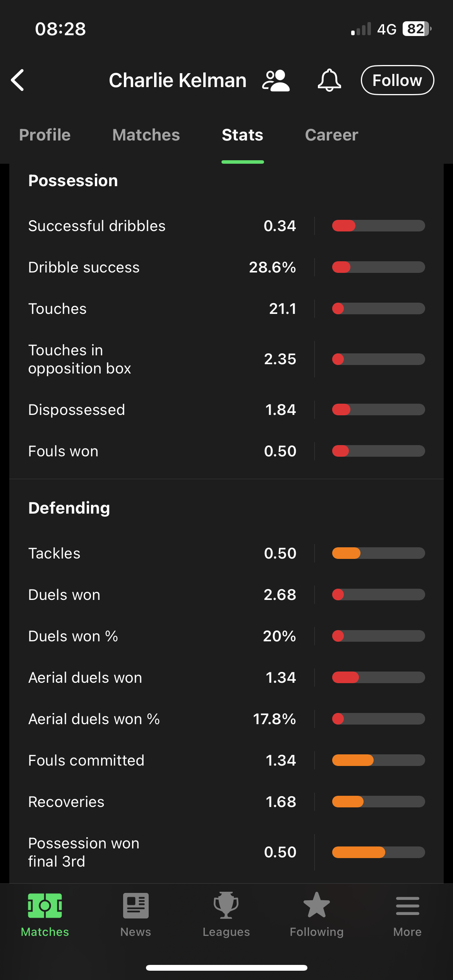453x980 pixels.
Task: Switch to the Matches tab at top
Action: coord(146,135)
